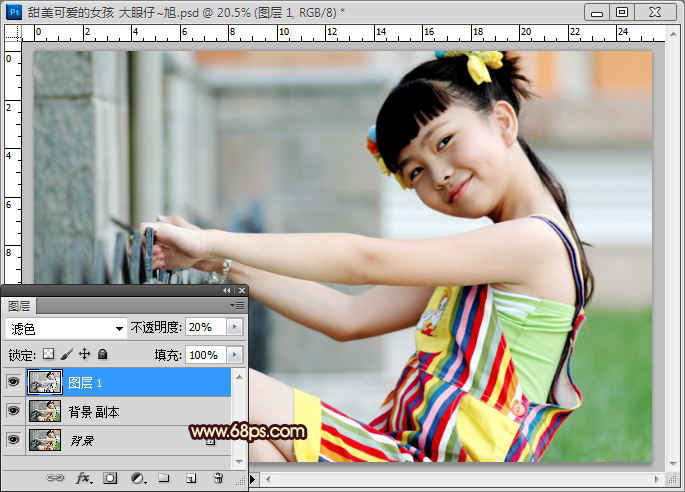Open the 填充 fill slider arrow
685x492 pixels.
coord(235,355)
